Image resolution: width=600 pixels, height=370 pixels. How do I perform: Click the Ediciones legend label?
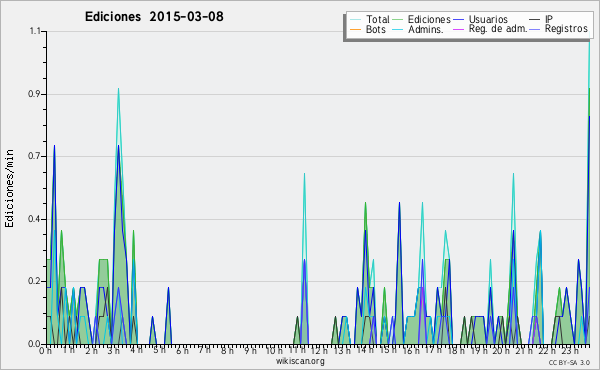tap(429, 19)
